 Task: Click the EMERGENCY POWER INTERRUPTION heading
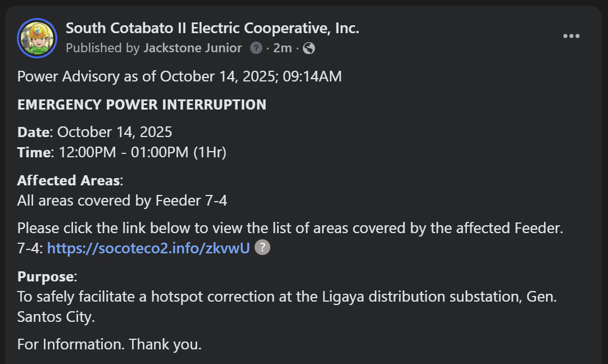pos(142,104)
